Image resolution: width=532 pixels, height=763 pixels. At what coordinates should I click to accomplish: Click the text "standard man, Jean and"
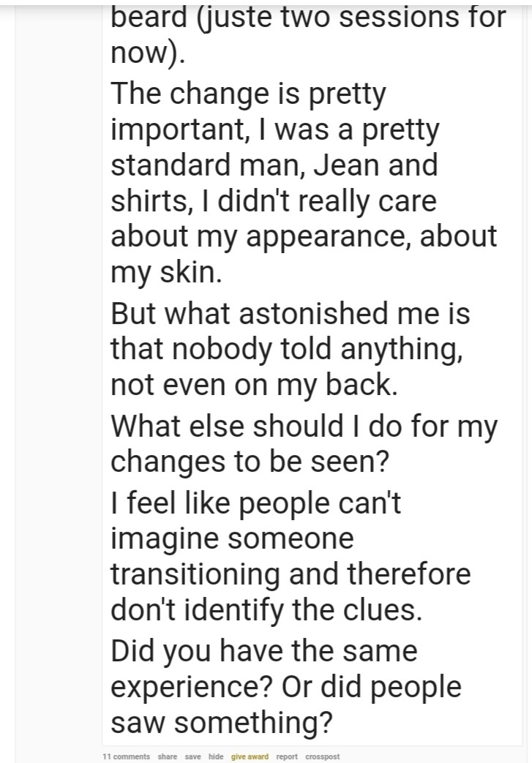[274, 165]
